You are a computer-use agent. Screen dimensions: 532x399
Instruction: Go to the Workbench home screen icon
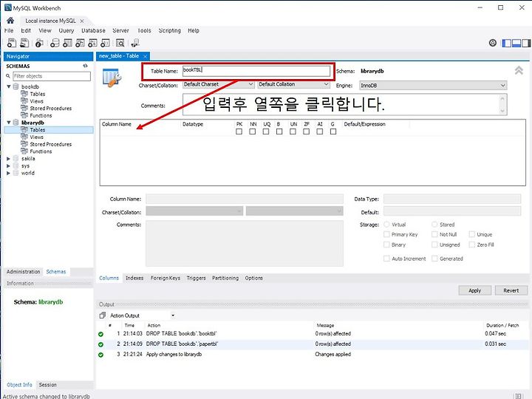click(10, 21)
